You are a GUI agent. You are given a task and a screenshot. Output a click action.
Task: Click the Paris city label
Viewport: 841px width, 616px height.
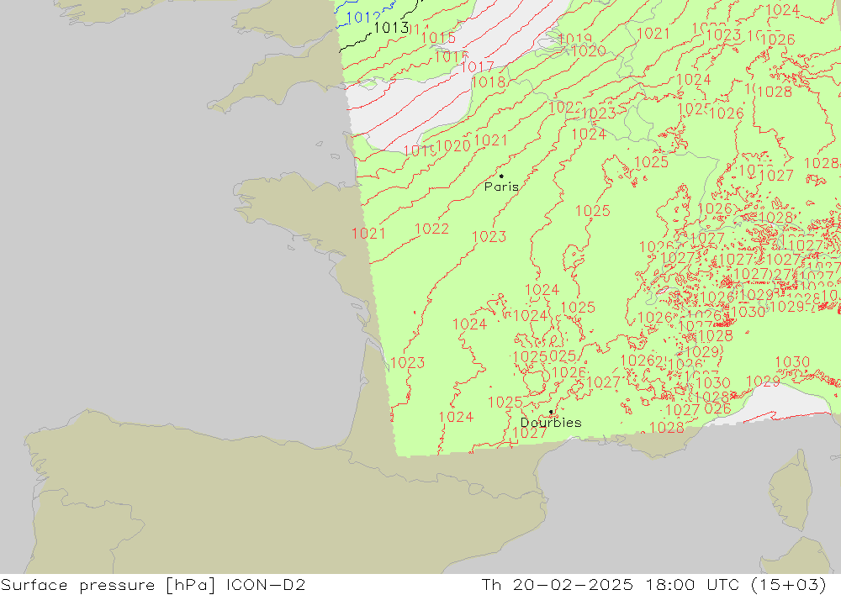tap(501, 187)
